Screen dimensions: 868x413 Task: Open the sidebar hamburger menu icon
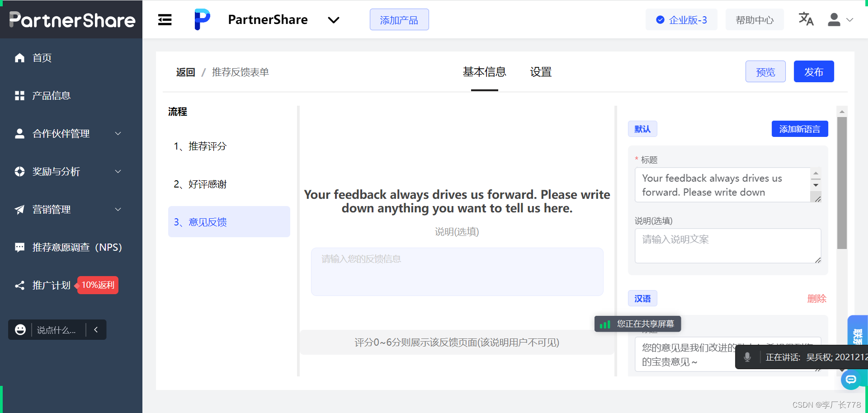pyautogui.click(x=165, y=19)
